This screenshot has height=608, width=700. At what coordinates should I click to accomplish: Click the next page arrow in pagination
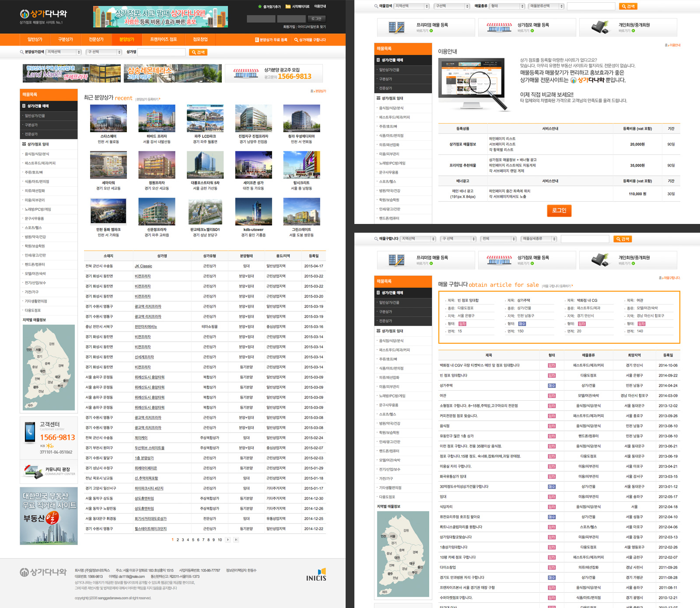point(228,540)
